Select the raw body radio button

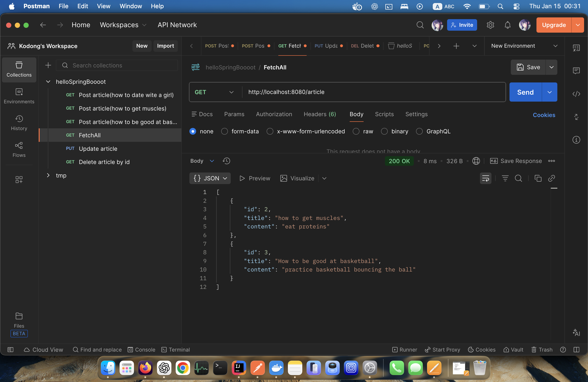point(356,131)
